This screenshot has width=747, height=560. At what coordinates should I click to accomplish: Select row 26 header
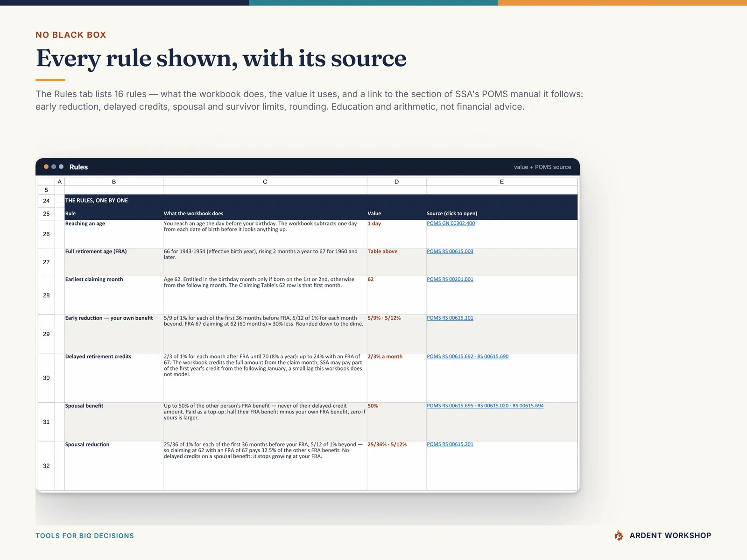coord(46,234)
